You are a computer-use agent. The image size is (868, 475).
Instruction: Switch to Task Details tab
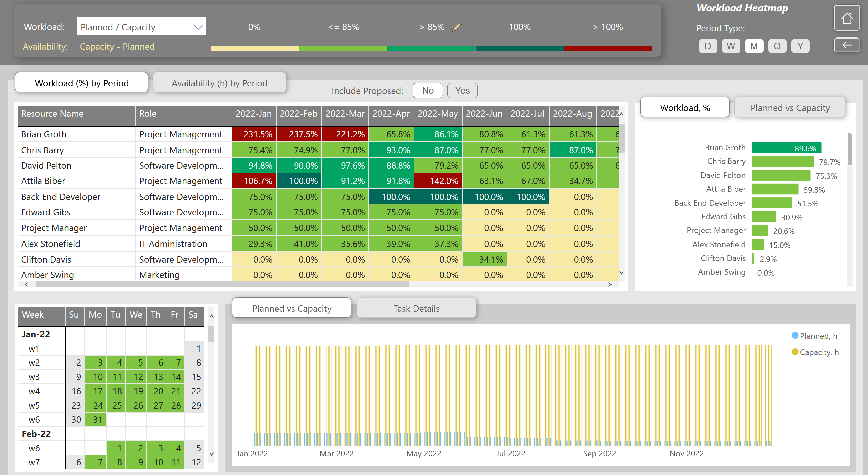pos(416,308)
